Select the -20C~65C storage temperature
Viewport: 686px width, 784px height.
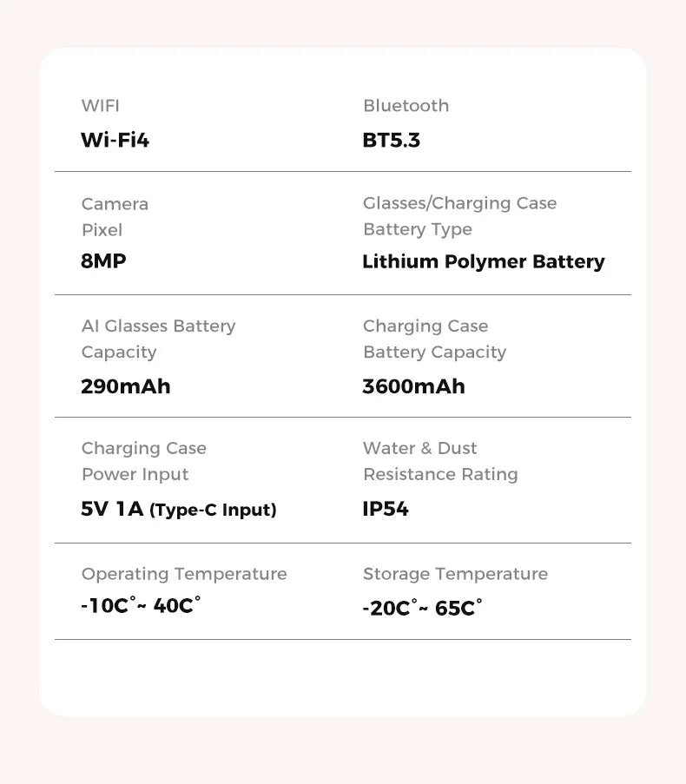click(x=421, y=608)
